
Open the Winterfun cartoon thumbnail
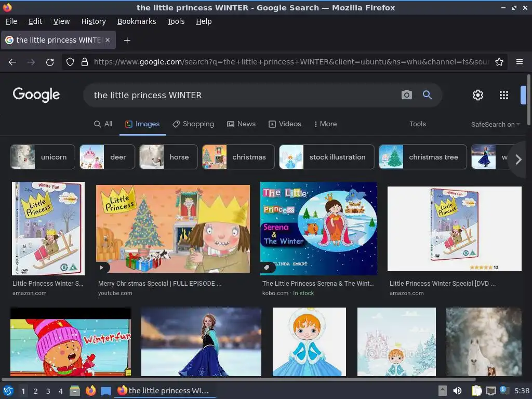click(71, 342)
